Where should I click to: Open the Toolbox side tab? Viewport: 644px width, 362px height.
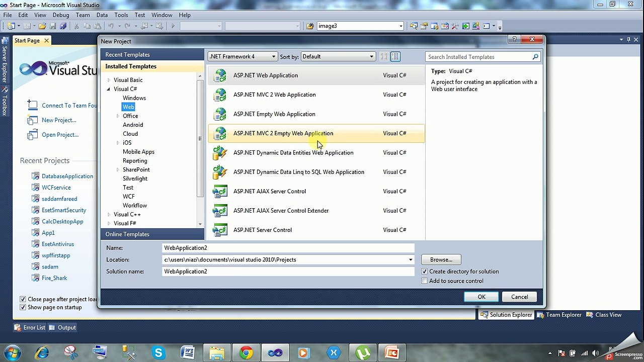coord(5,102)
